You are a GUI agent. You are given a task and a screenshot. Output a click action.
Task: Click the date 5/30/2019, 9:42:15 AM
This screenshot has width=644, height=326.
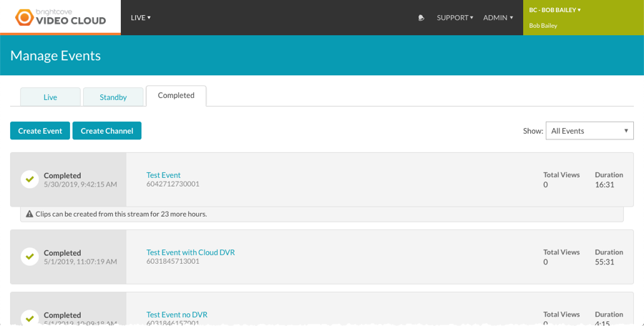[80, 184]
